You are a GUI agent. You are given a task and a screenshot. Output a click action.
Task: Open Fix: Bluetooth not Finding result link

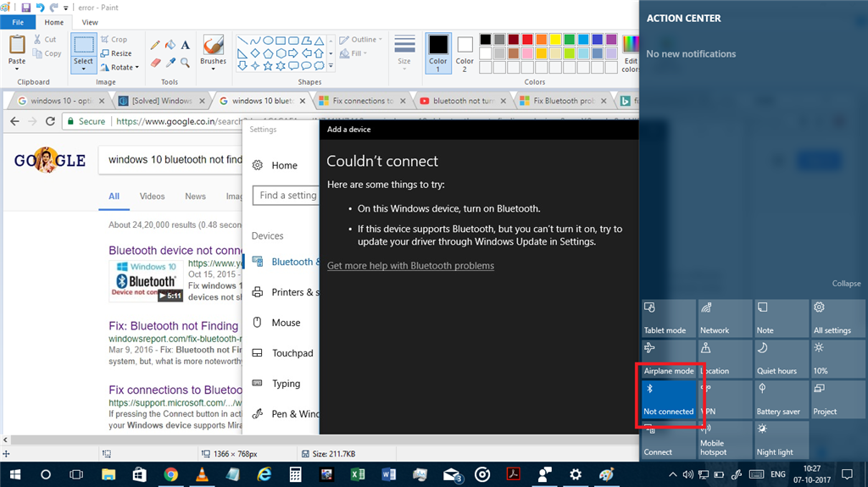[173, 326]
